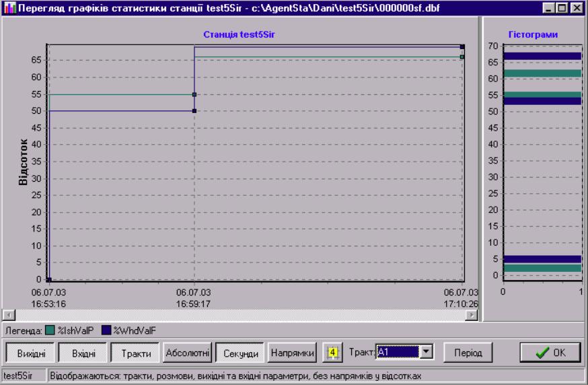The image size is (588, 385).
Task: Click the dark blue histogram bar near 5
Action: [x=543, y=259]
